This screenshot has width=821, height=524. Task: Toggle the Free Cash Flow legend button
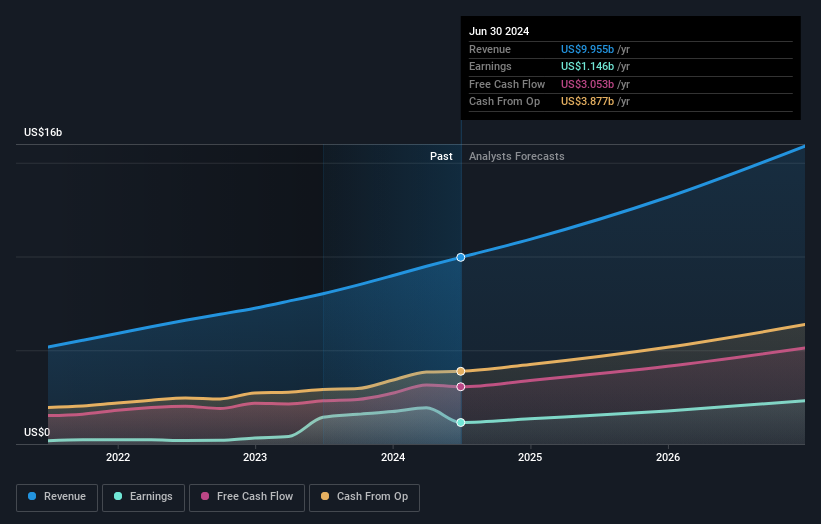coord(247,497)
